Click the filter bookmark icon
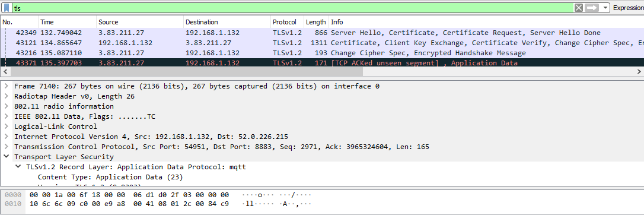 (7, 8)
